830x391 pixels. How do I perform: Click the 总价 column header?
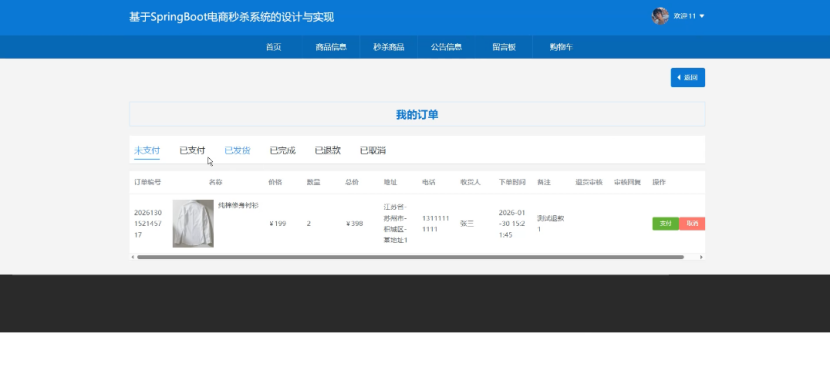(352, 182)
